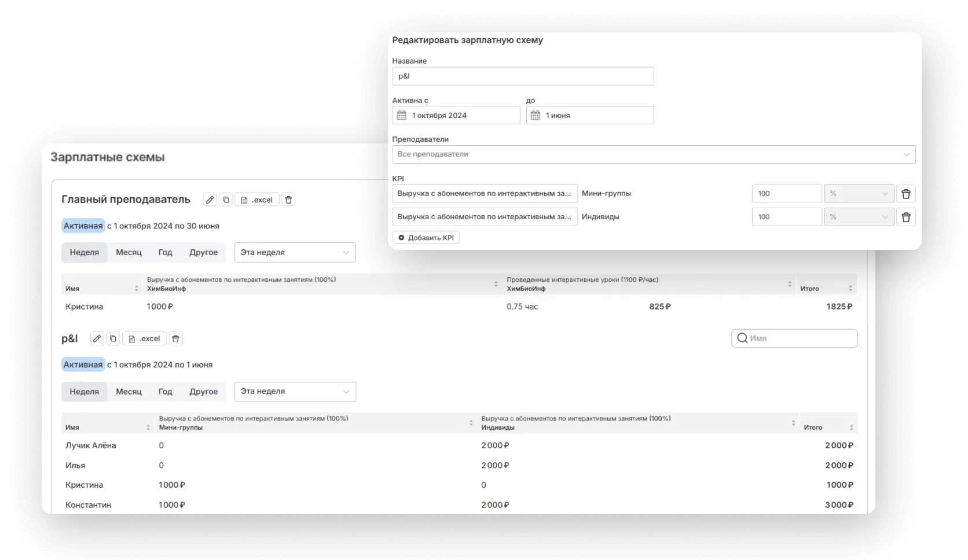Click pencil edit icon for Главный преподаватель
This screenshot has height=560, width=968.
(210, 200)
